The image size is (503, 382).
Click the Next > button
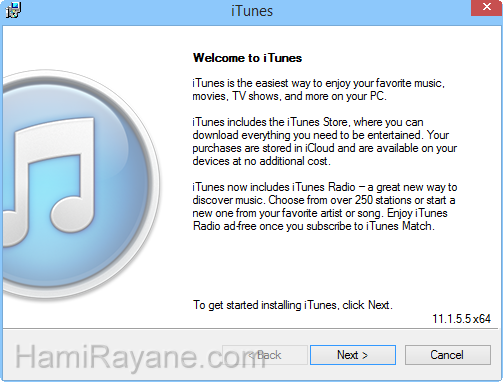(353, 355)
